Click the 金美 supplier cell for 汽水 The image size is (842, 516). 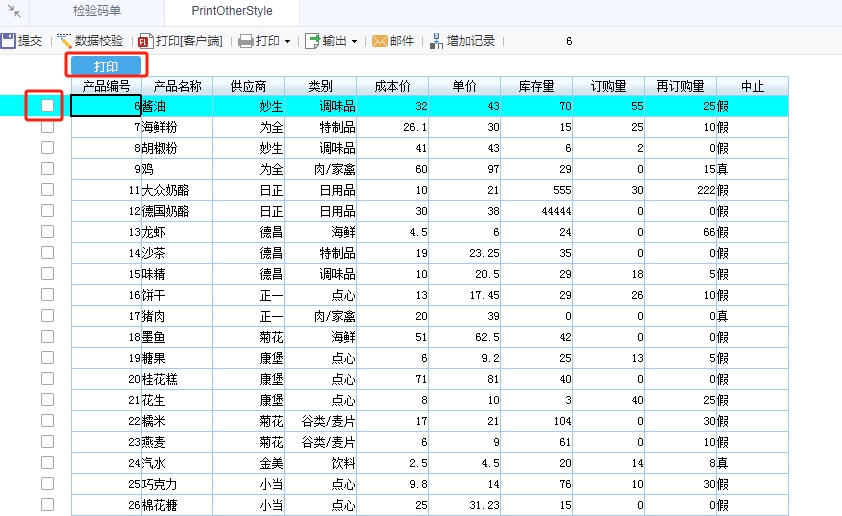click(249, 463)
